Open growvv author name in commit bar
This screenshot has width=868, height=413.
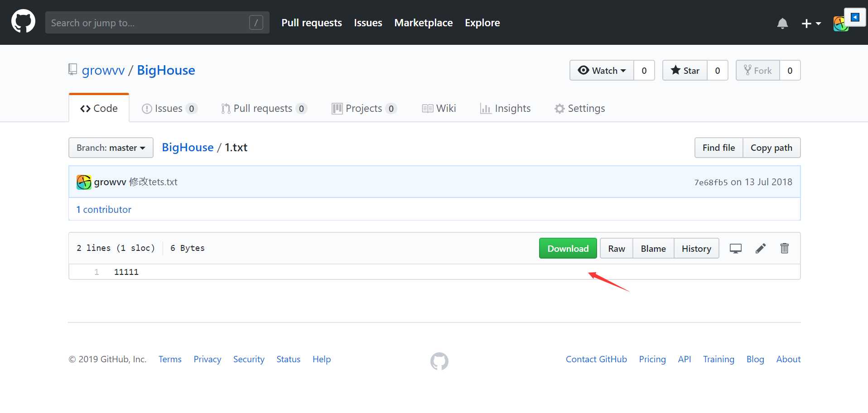tap(110, 182)
